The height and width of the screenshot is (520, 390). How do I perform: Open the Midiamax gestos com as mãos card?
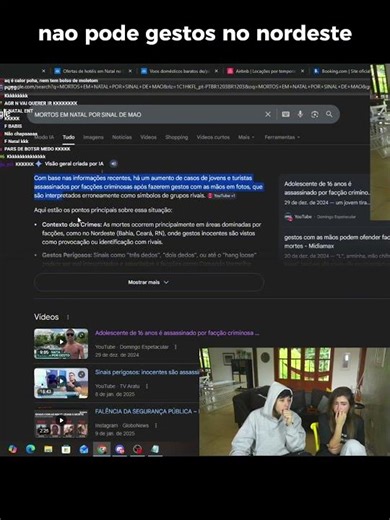(x=337, y=242)
